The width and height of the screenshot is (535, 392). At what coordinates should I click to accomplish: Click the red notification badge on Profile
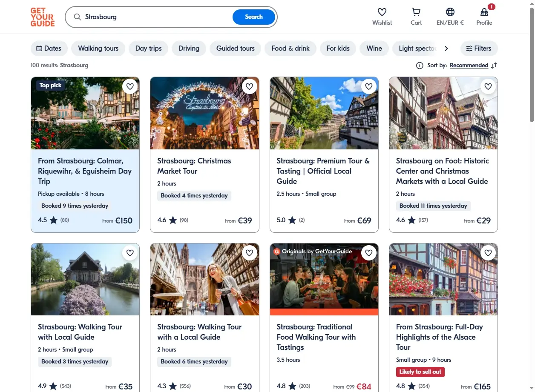pos(492,7)
